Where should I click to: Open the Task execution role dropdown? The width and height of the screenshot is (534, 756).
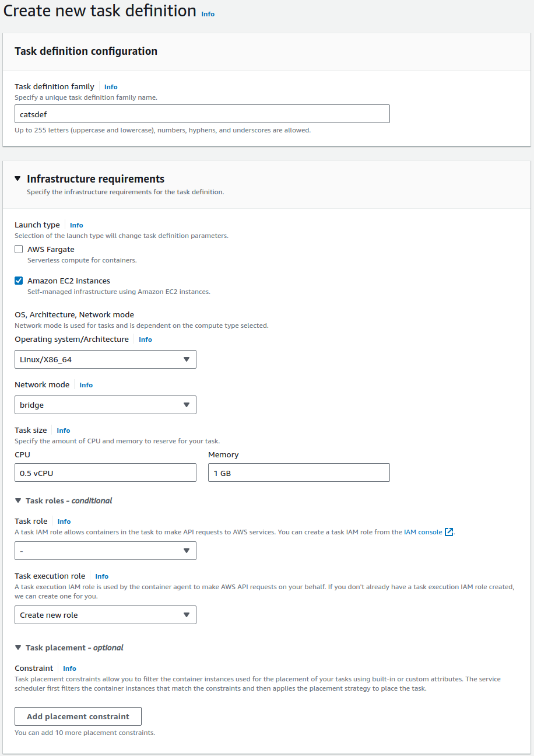click(x=105, y=615)
